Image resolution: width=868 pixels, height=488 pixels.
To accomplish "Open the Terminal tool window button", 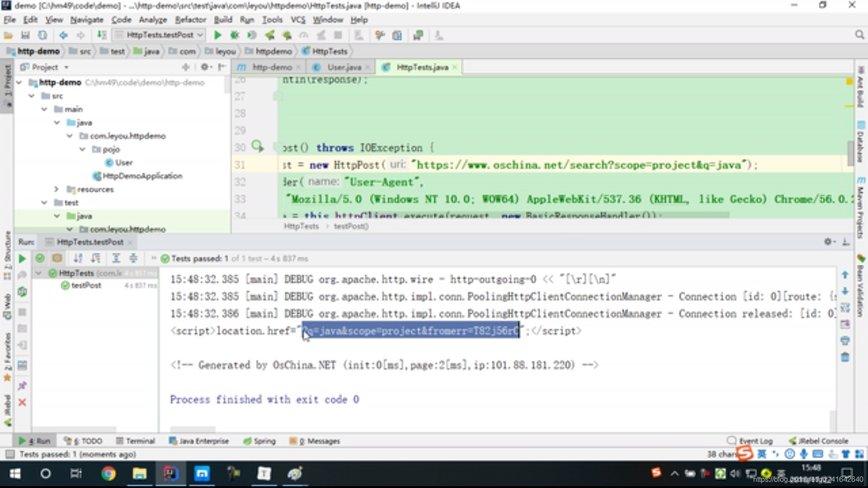I will coord(136,441).
